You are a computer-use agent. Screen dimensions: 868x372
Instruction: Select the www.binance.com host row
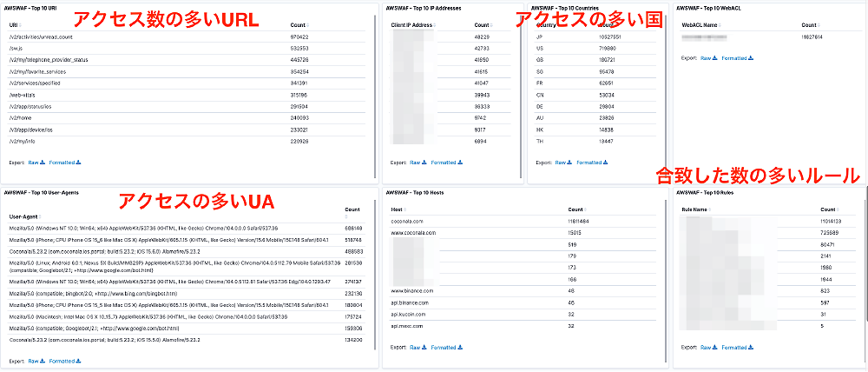coord(523,290)
